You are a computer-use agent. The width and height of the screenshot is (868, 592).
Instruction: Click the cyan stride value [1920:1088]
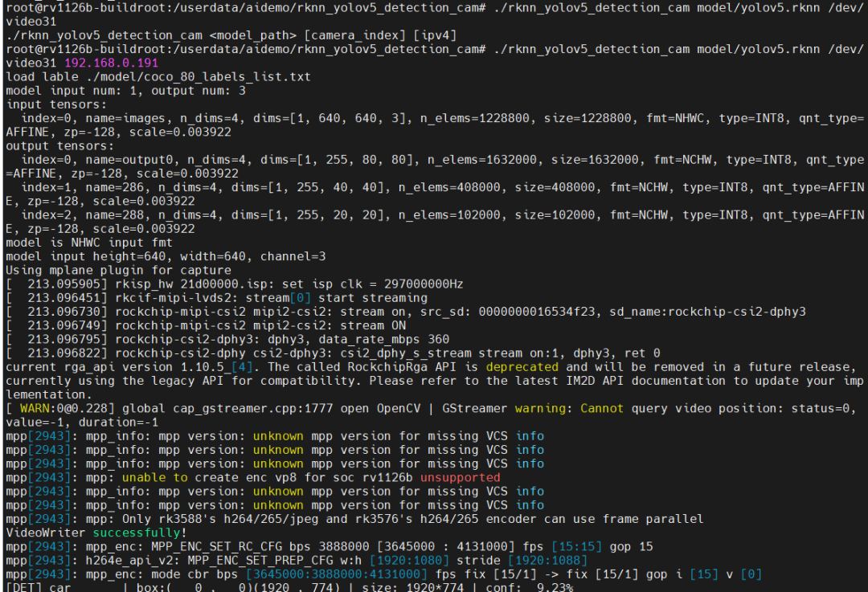(547, 561)
